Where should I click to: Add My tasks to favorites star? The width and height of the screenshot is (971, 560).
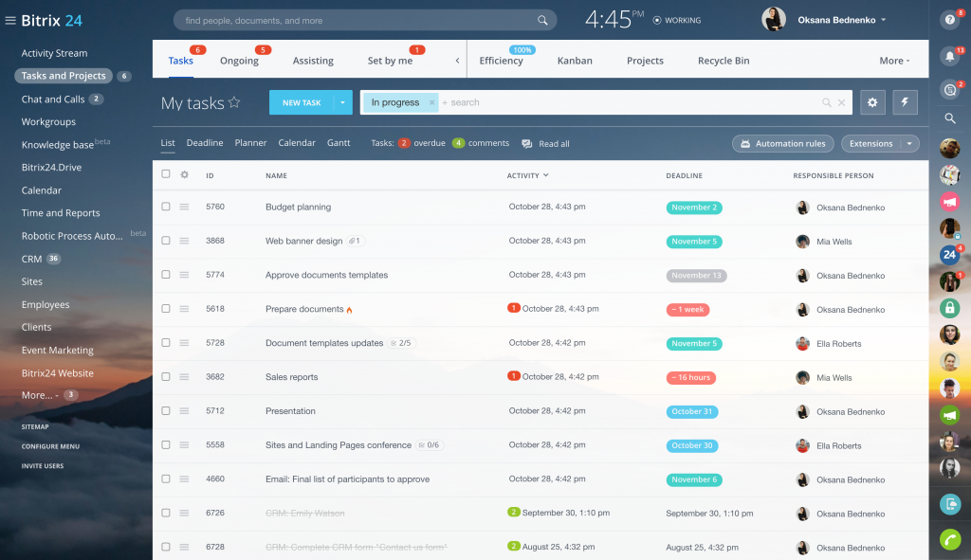click(x=234, y=103)
